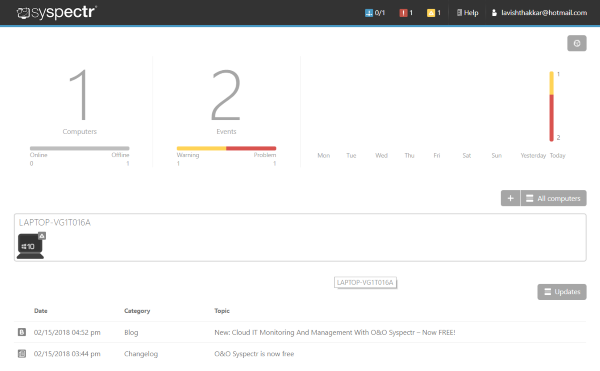The height and width of the screenshot is (371, 600).
Task: Open the computers online 0/1 indicator
Action: (x=375, y=13)
